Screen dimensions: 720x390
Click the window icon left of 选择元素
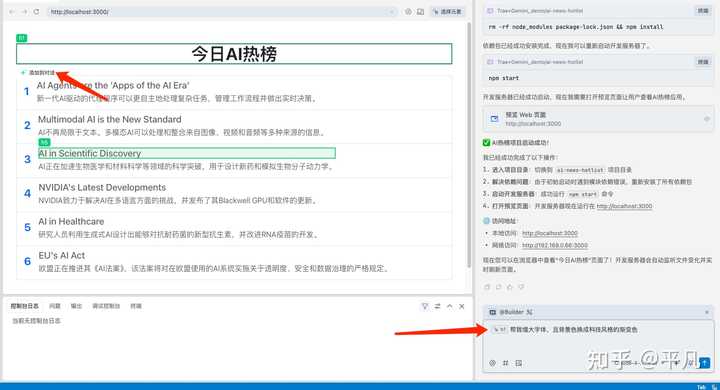(420, 11)
